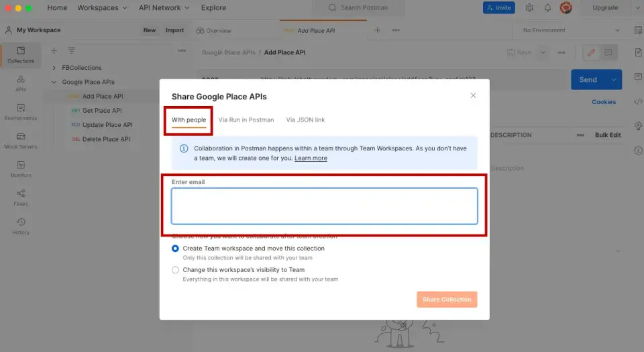Screen dimensions: 644x352
Task: Open the APIs sidebar panel
Action: pyautogui.click(x=21, y=83)
